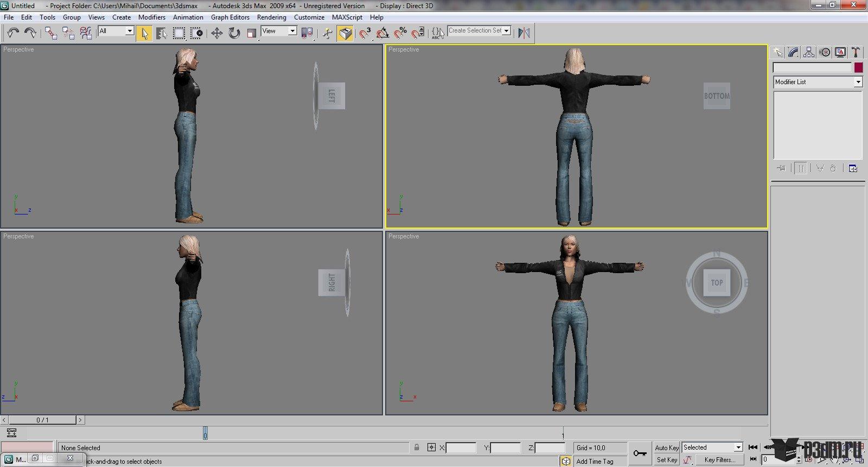Toggle Auto Key animation mode
The height and width of the screenshot is (467, 868).
point(666,447)
